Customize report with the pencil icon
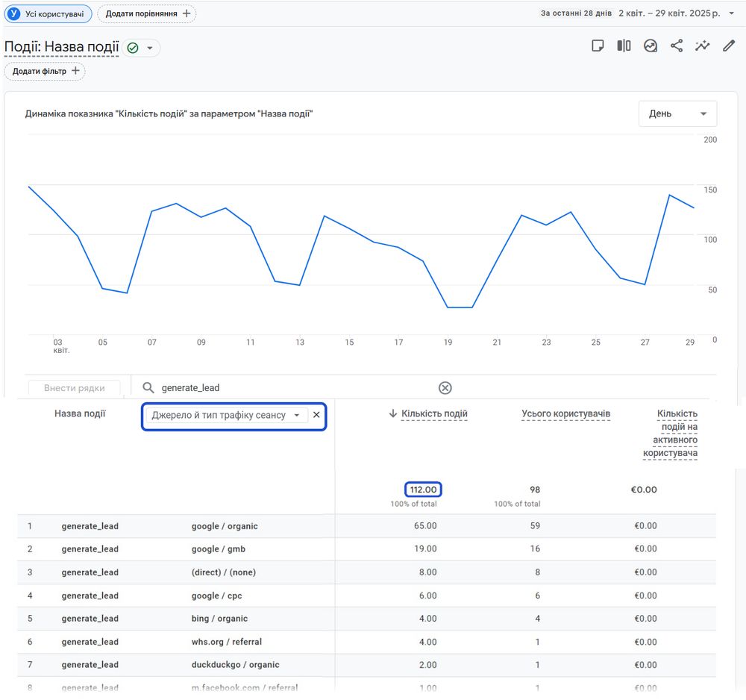Viewport: 746px width, 700px height. pos(729,46)
